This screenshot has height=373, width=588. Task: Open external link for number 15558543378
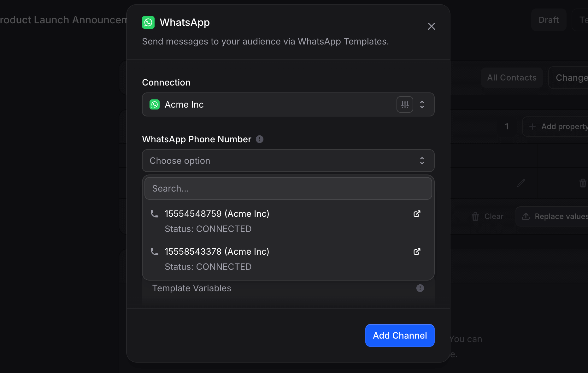pyautogui.click(x=417, y=252)
